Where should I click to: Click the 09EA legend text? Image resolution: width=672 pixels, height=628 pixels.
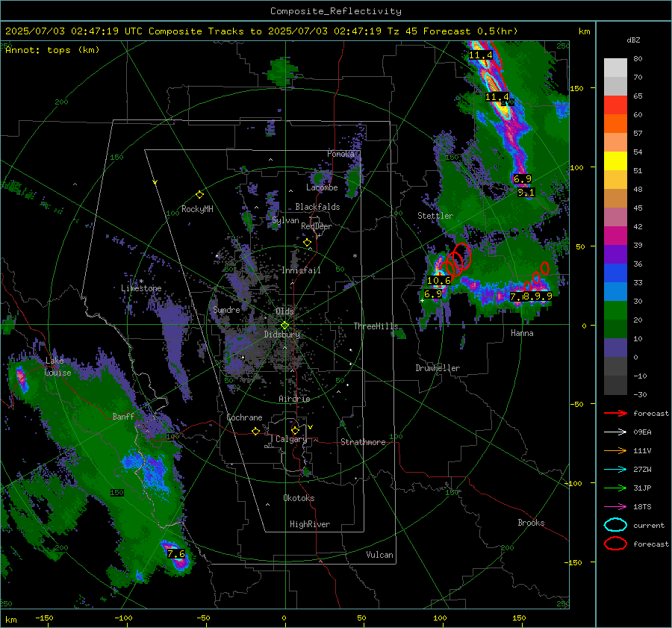coord(642,432)
